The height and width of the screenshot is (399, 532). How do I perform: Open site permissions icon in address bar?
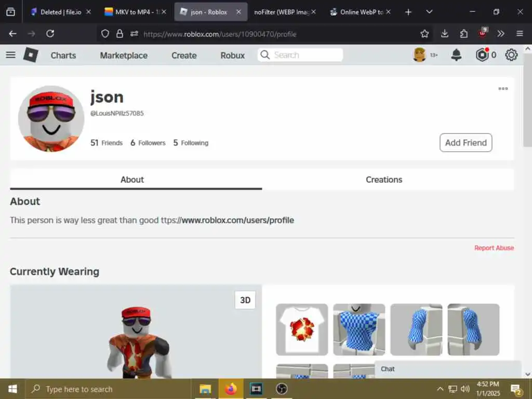134,34
